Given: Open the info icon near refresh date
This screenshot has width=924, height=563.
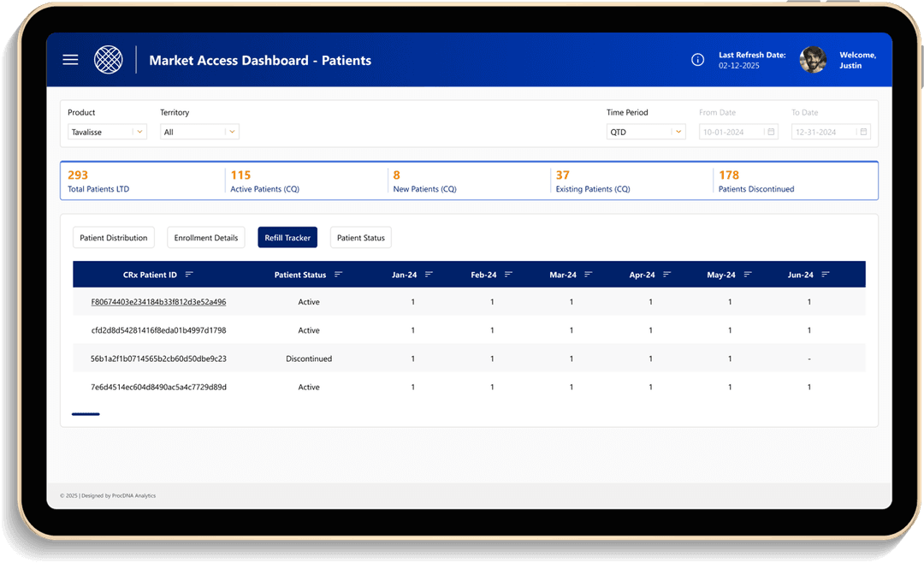Looking at the screenshot, I should [x=697, y=60].
